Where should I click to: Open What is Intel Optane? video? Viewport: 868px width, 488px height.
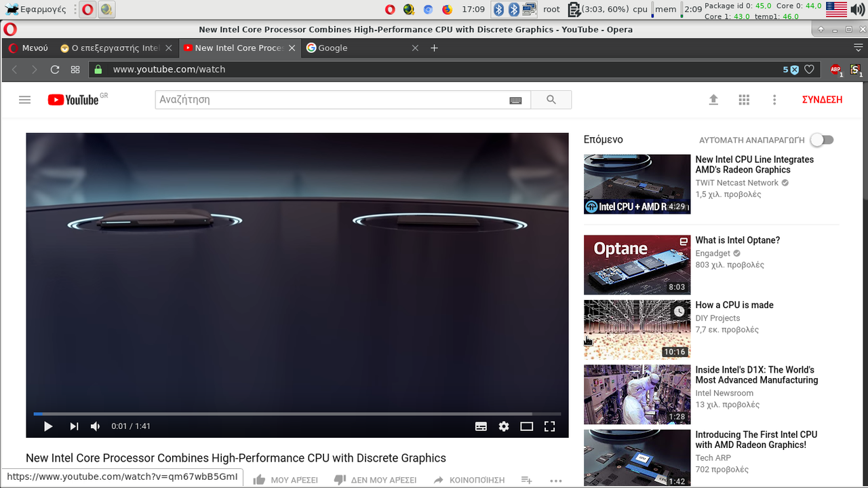click(x=737, y=240)
